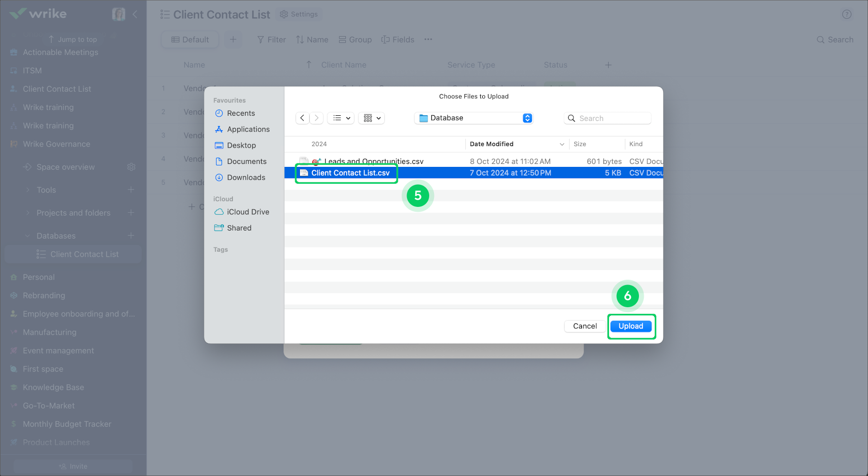Click the Upload button
The image size is (868, 476).
point(631,326)
